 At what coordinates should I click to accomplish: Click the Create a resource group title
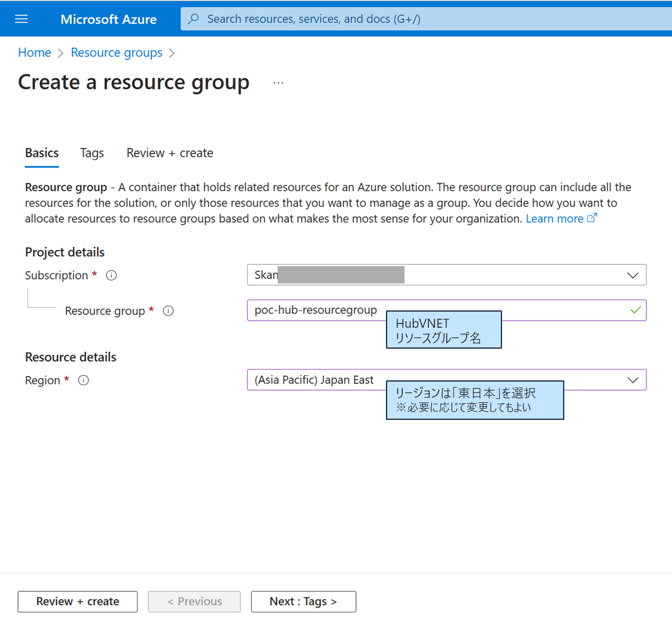[x=133, y=83]
